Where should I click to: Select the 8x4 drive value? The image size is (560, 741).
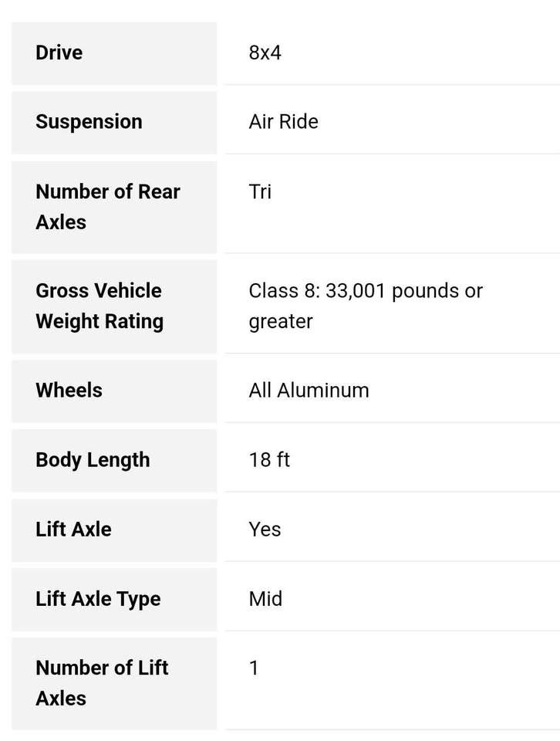[265, 52]
